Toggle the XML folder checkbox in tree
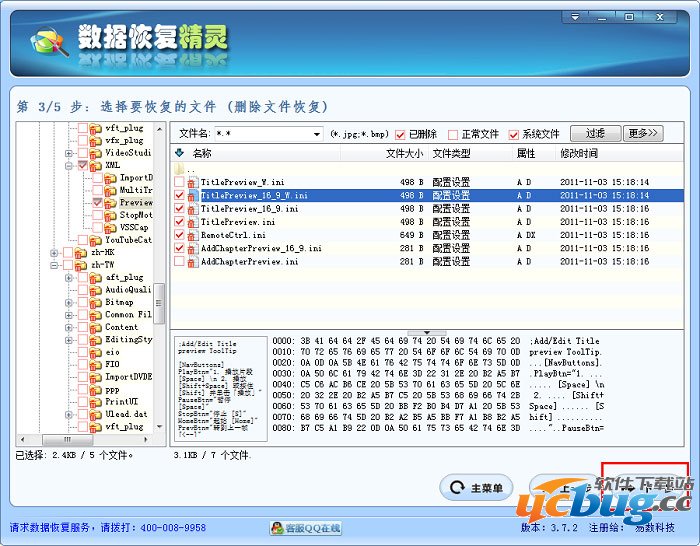Viewport: 700px width, 546px height. click(83, 165)
